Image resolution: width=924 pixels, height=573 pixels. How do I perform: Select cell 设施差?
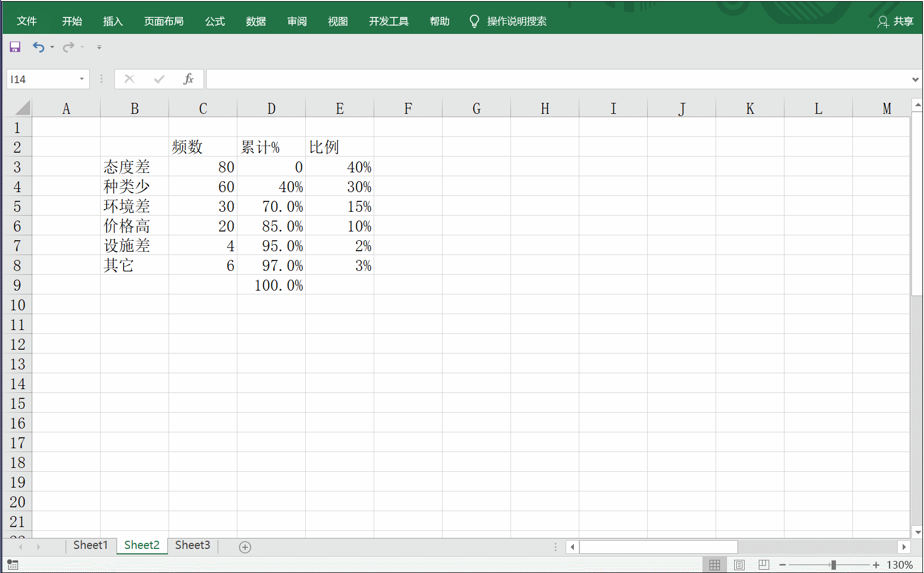(135, 246)
